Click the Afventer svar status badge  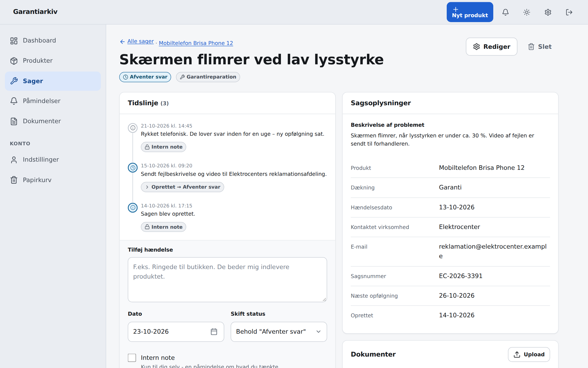[x=145, y=77]
